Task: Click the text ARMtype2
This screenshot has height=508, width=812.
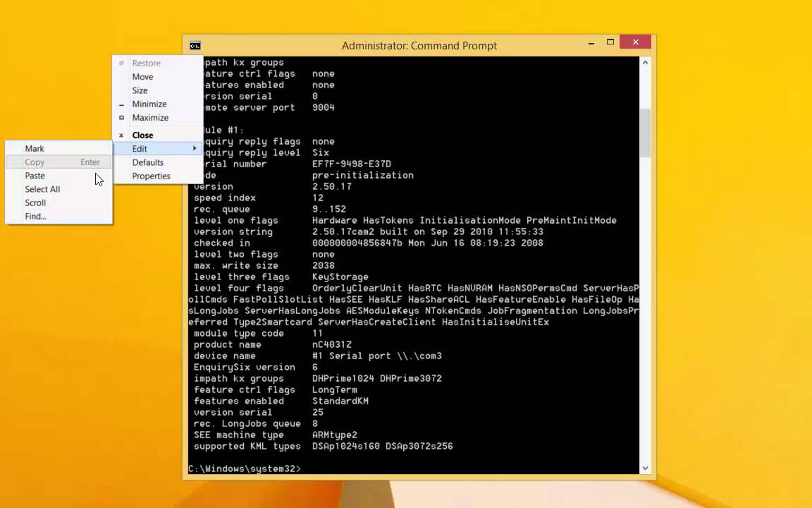Action: tap(335, 435)
